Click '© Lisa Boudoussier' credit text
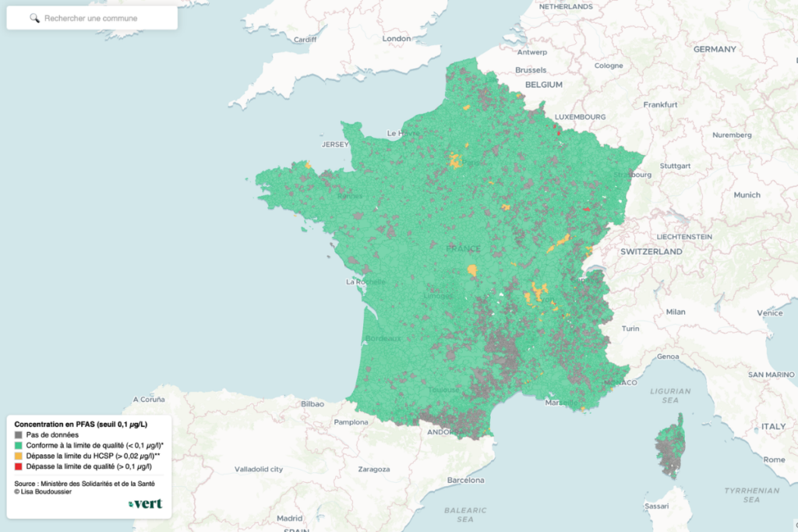This screenshot has width=798, height=532. click(44, 491)
